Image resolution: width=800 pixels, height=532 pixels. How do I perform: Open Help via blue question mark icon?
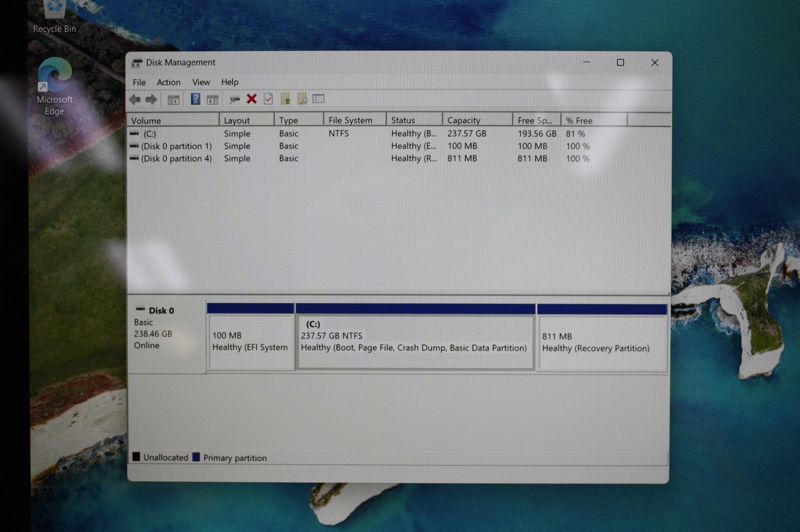195,99
